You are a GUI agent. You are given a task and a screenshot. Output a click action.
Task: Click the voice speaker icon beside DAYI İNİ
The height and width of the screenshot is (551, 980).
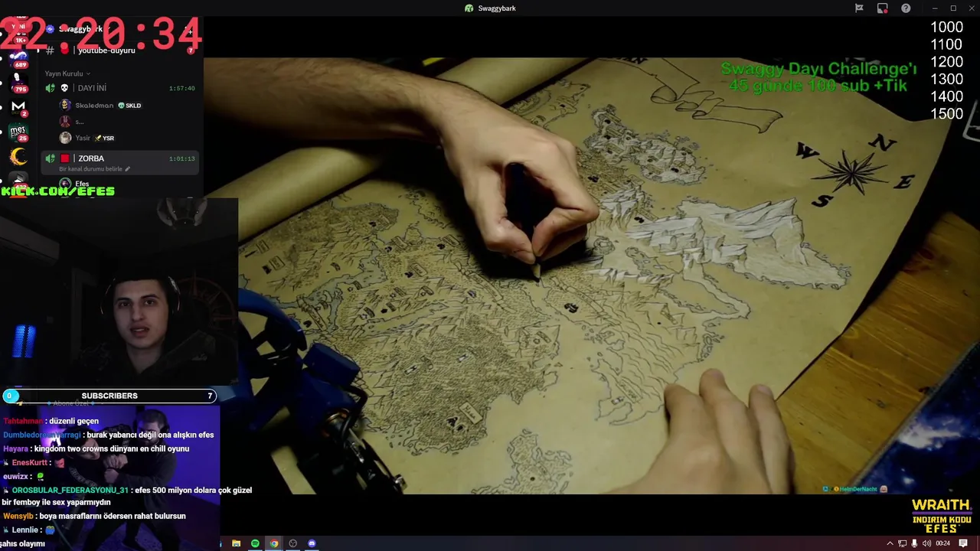point(50,88)
